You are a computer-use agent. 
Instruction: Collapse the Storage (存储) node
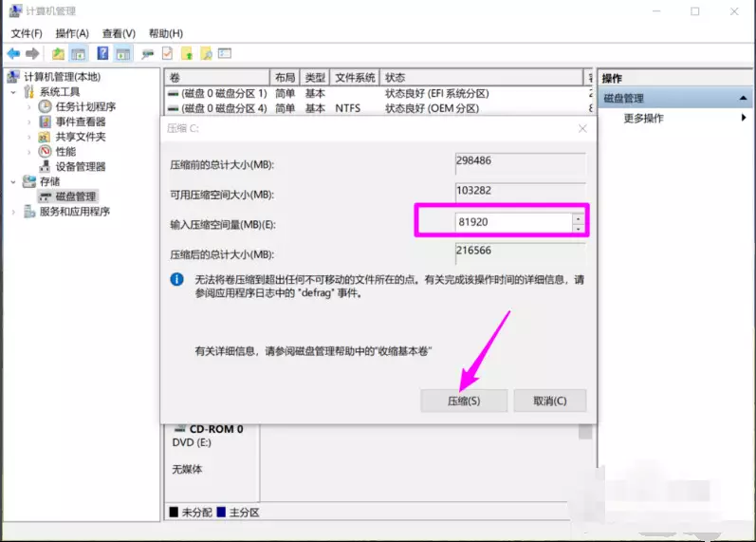point(13,182)
